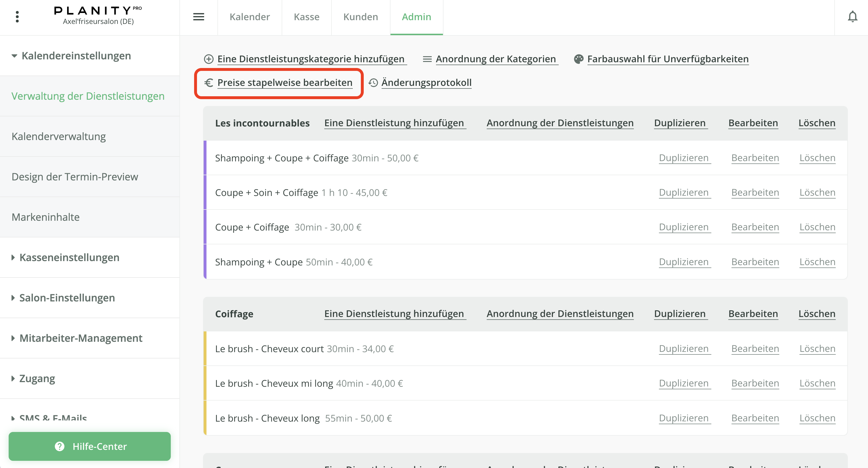868x468 pixels.
Task: Delete the Le brush - Cheveux long service
Action: point(817,418)
